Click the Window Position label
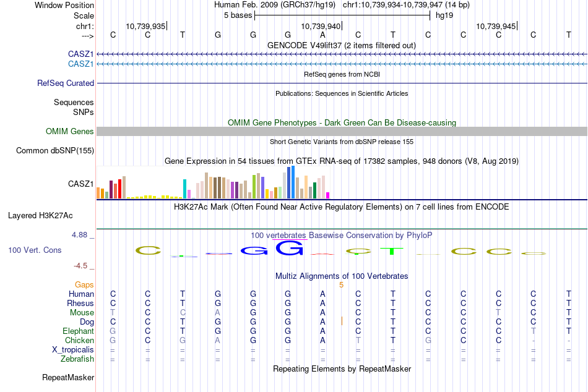This screenshot has height=392, width=588. (x=64, y=5)
